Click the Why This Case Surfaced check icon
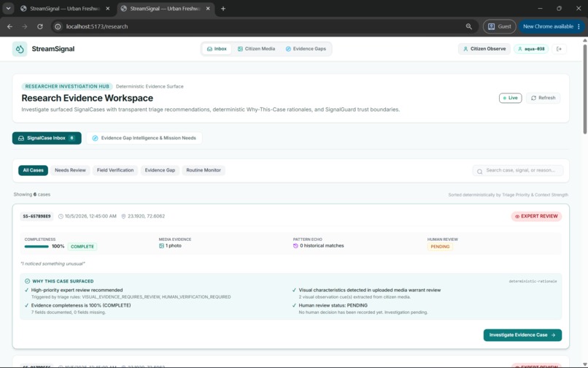This screenshot has height=368, width=588. coord(28,281)
